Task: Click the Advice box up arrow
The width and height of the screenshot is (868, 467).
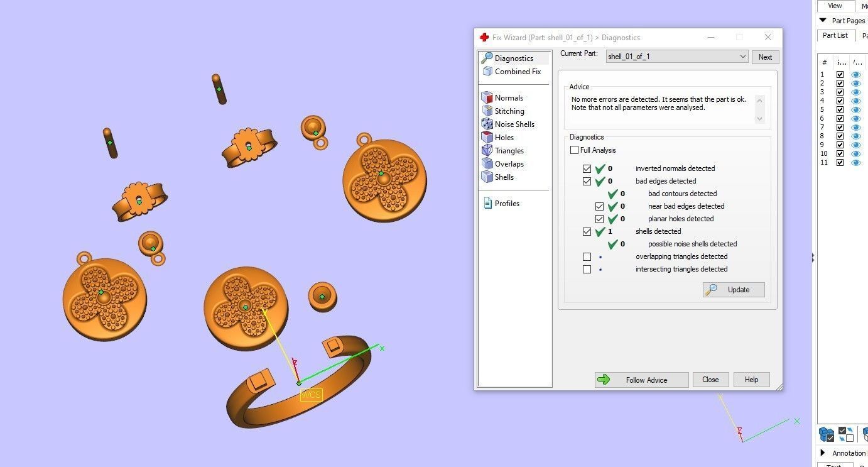Action: tap(759, 100)
